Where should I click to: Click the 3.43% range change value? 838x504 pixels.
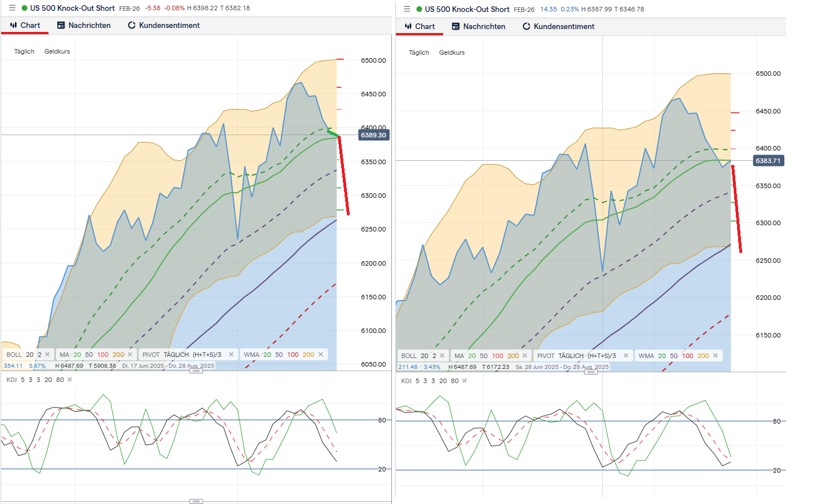pos(432,367)
